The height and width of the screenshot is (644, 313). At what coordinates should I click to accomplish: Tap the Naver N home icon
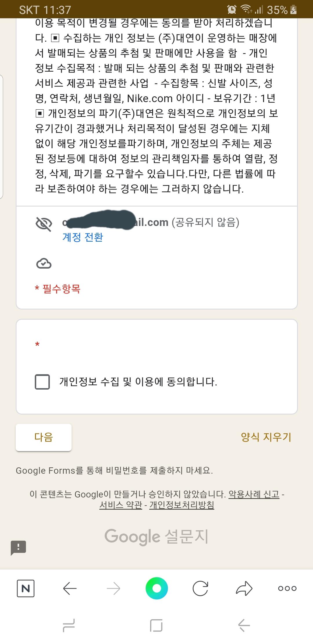tap(26, 588)
